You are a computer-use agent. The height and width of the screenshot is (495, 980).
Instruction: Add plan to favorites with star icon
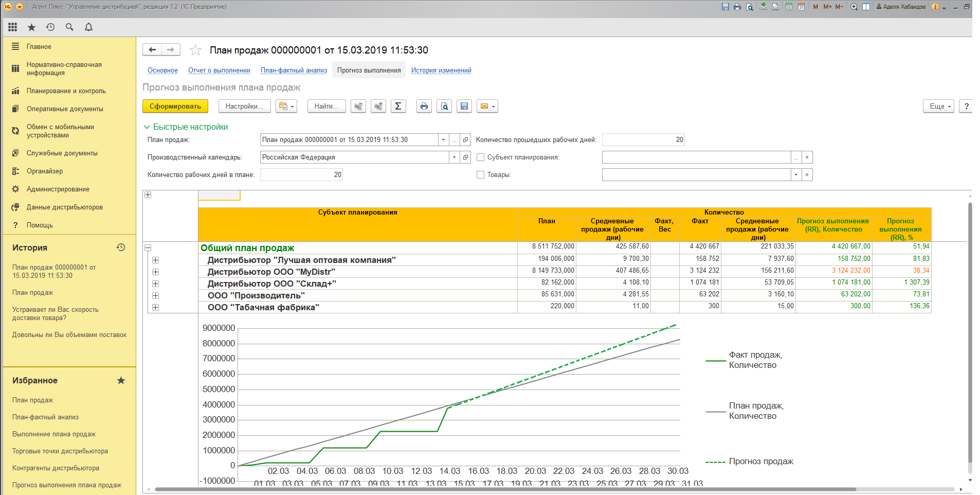point(195,50)
